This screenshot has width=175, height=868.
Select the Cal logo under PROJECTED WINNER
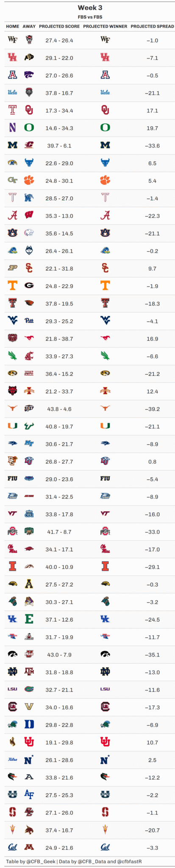pos(105,847)
